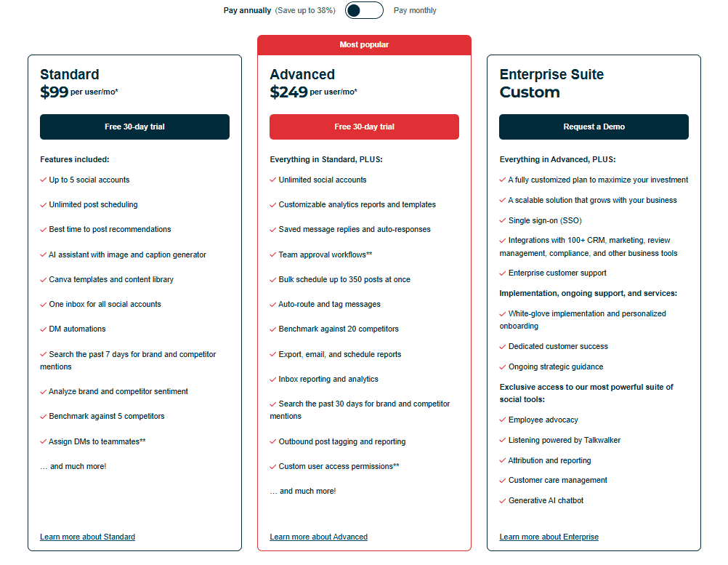Click the "Most popular" banner

pos(364,44)
